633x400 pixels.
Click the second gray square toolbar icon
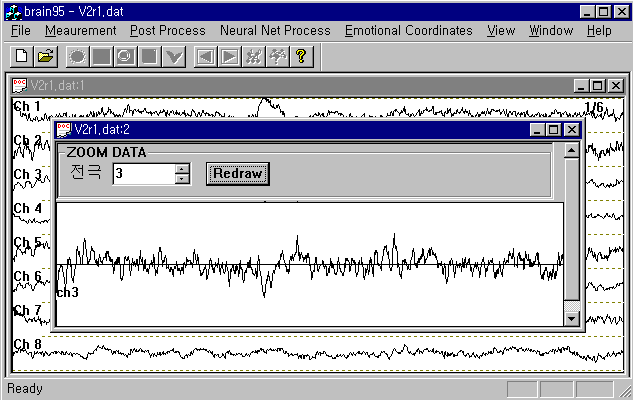(x=149, y=57)
